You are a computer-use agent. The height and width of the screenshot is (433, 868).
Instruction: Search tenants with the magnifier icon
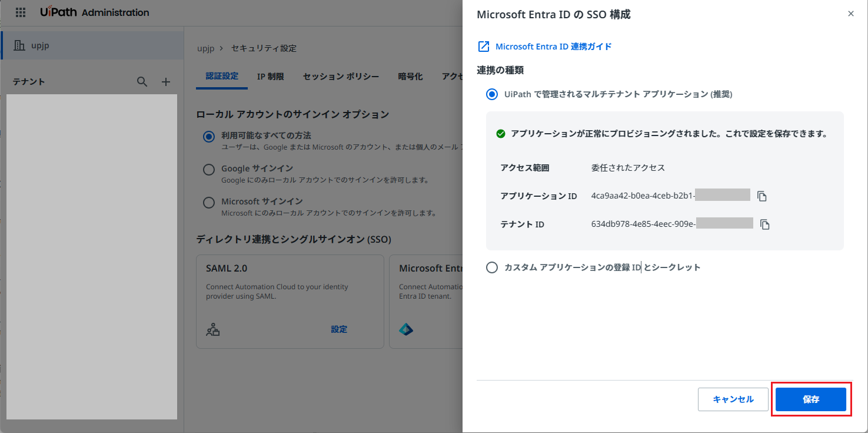142,82
